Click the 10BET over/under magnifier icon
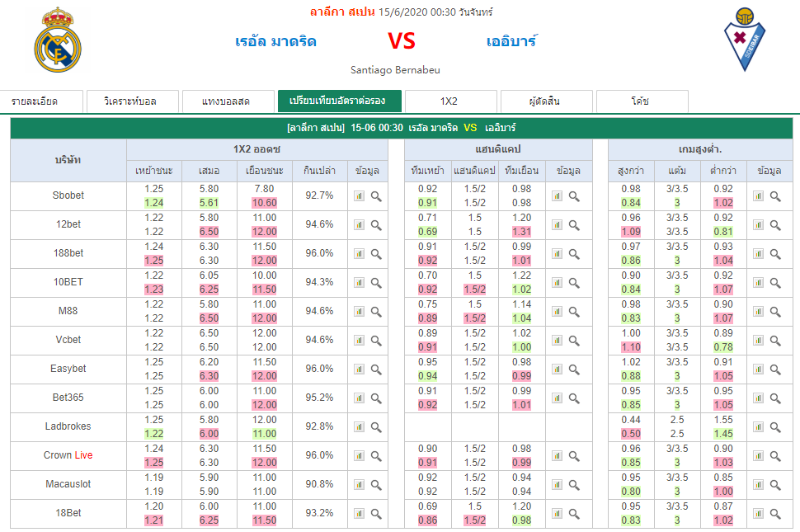This screenshot has width=800, height=532. pyautogui.click(x=775, y=283)
